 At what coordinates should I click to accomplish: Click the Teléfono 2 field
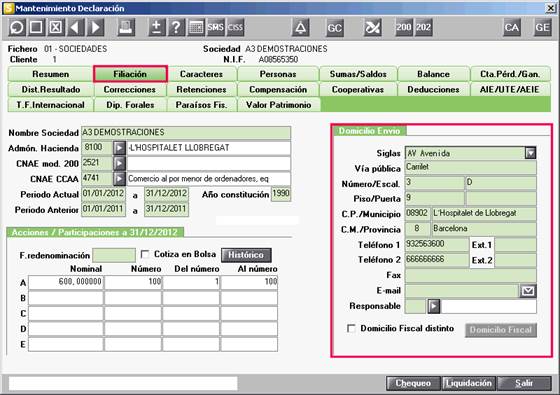(436, 260)
